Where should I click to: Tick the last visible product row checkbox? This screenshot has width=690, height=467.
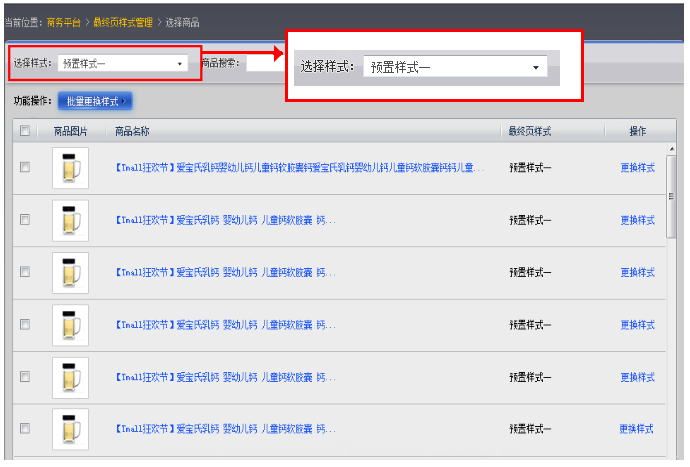click(x=25, y=428)
